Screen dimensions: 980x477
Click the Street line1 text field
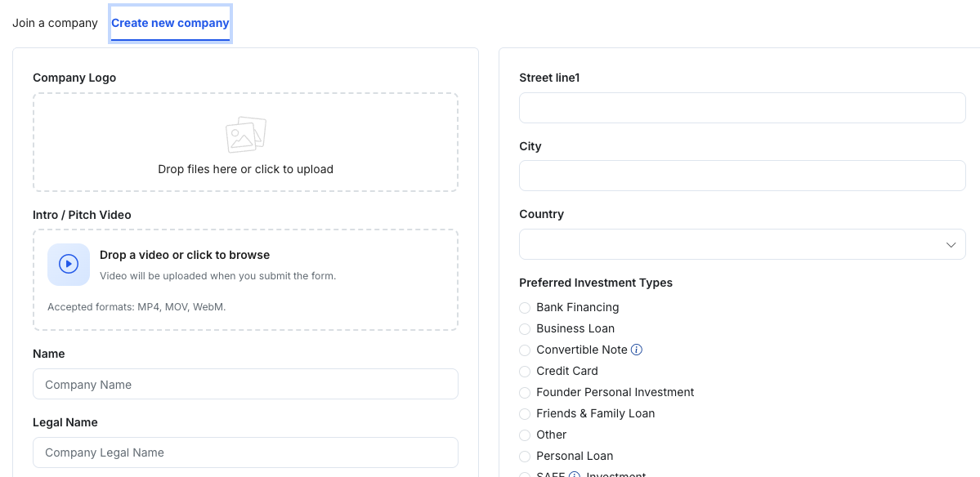click(x=742, y=108)
